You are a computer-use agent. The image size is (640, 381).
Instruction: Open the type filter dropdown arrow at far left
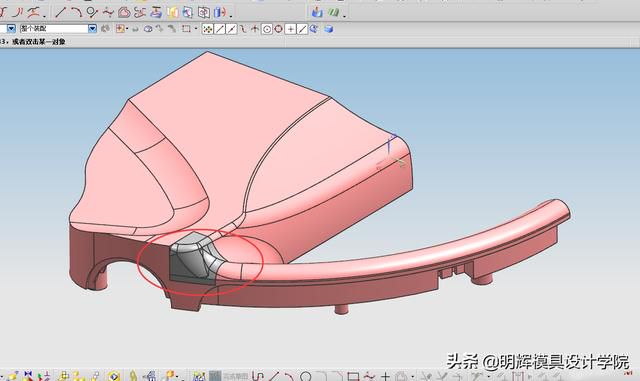coord(11,28)
